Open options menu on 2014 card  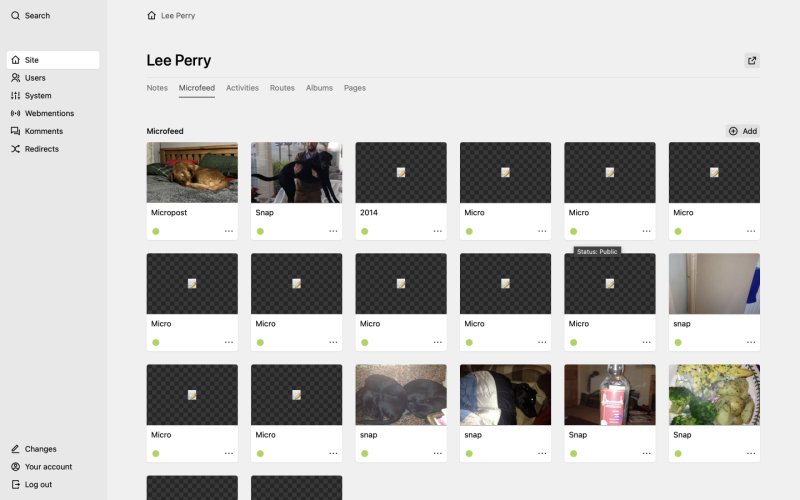click(438, 231)
